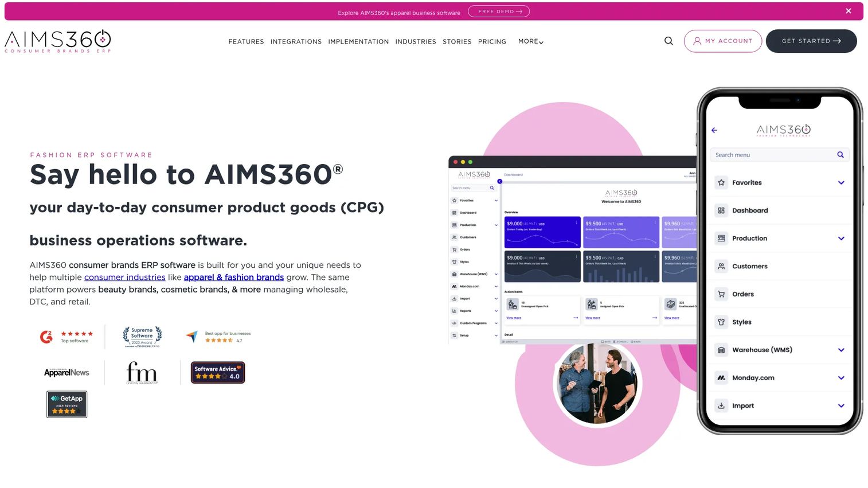Open the MORE dropdown in navigation

[x=530, y=41]
